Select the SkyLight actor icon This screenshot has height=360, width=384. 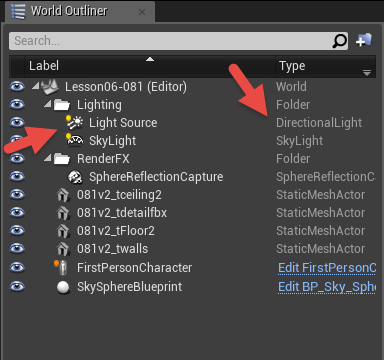[x=74, y=140]
